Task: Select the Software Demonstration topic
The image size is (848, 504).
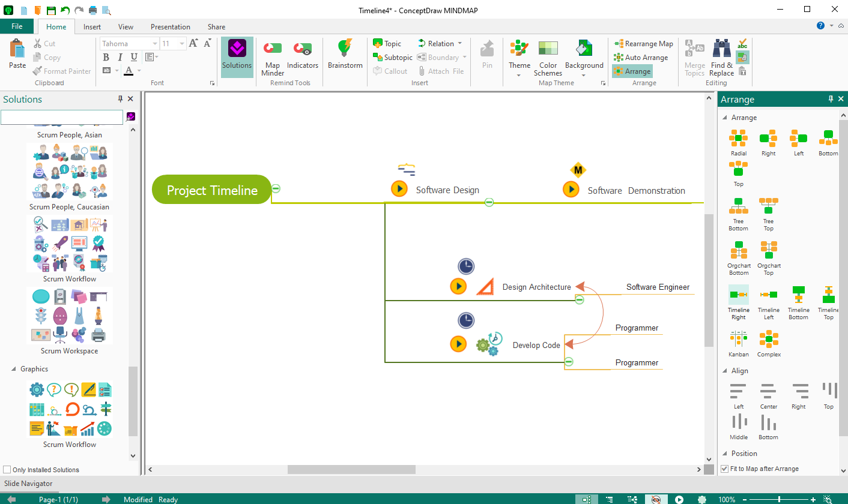Action: pyautogui.click(x=636, y=190)
